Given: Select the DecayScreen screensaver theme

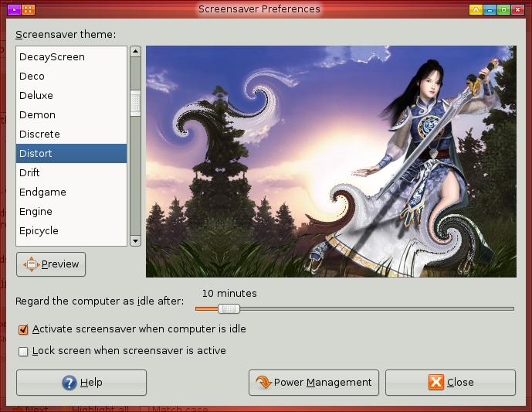Looking at the screenshot, I should [71, 56].
